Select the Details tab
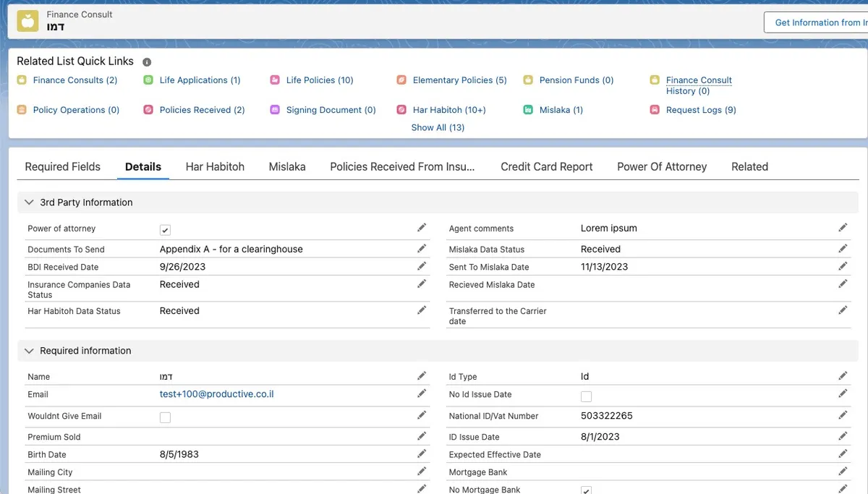Screen dimensions: 868x494 [x=143, y=166]
